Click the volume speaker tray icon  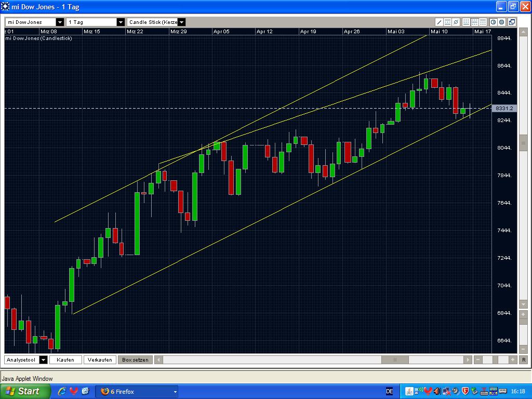coord(437,391)
